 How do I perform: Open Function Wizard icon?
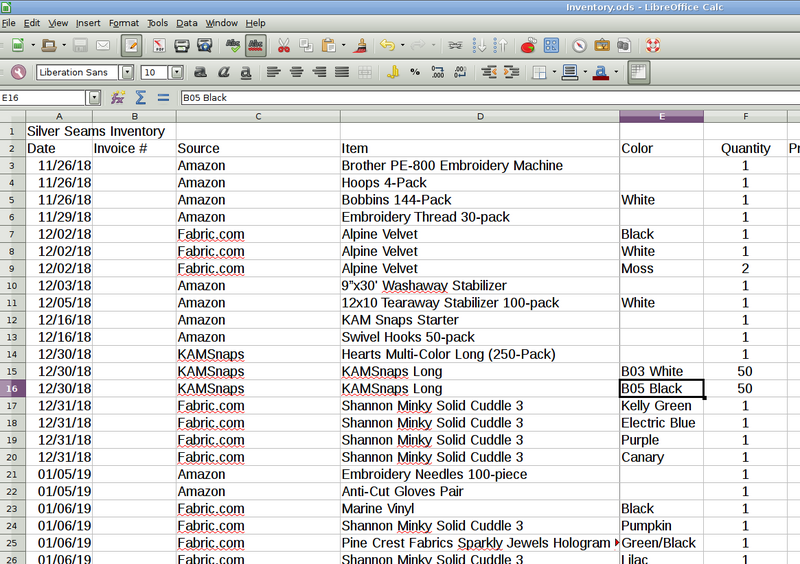[x=118, y=97]
